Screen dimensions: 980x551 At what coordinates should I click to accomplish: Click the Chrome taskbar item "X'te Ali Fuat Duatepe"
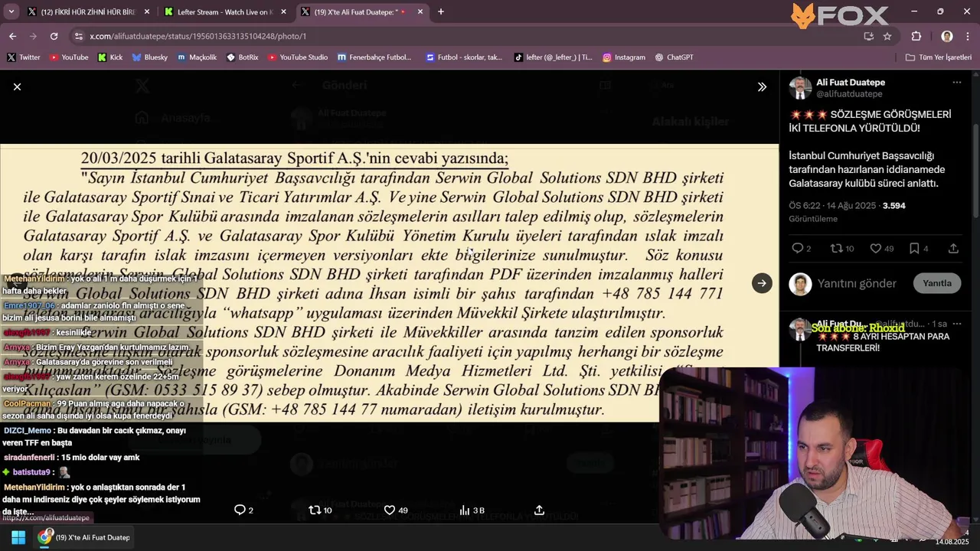[85, 537]
